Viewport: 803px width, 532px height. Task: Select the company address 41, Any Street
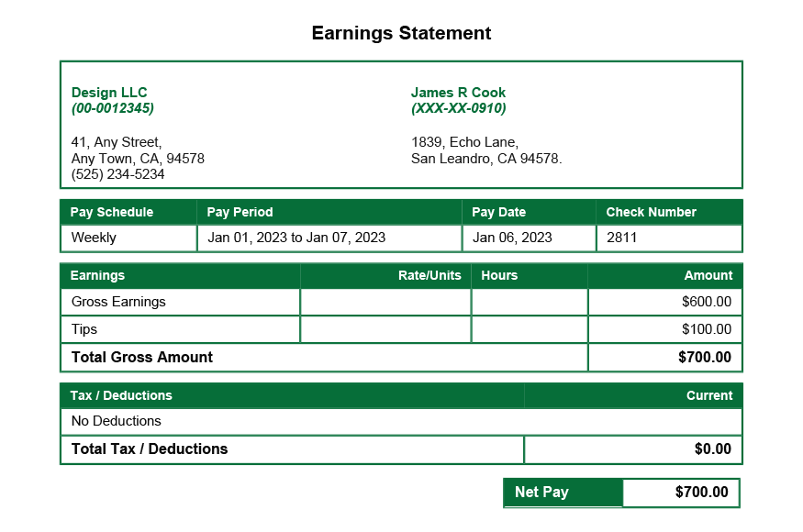[x=112, y=142]
